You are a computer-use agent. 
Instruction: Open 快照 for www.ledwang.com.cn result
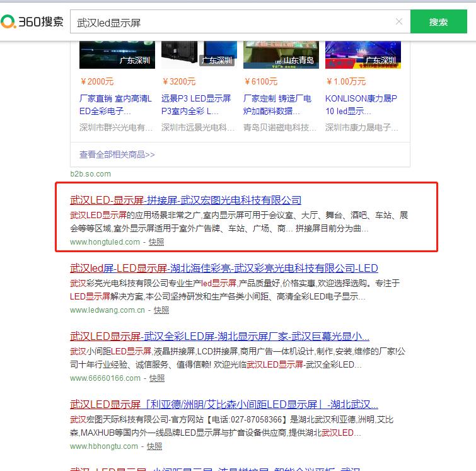161,310
